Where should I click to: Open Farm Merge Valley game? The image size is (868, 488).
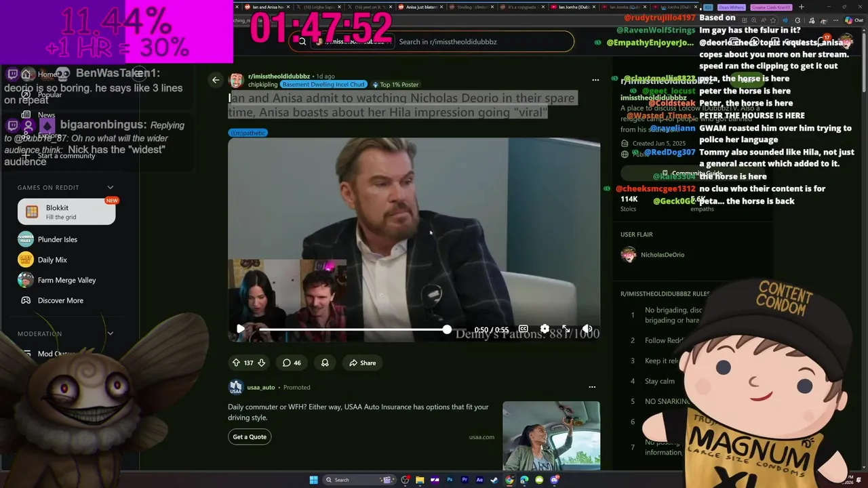pyautogui.click(x=66, y=280)
